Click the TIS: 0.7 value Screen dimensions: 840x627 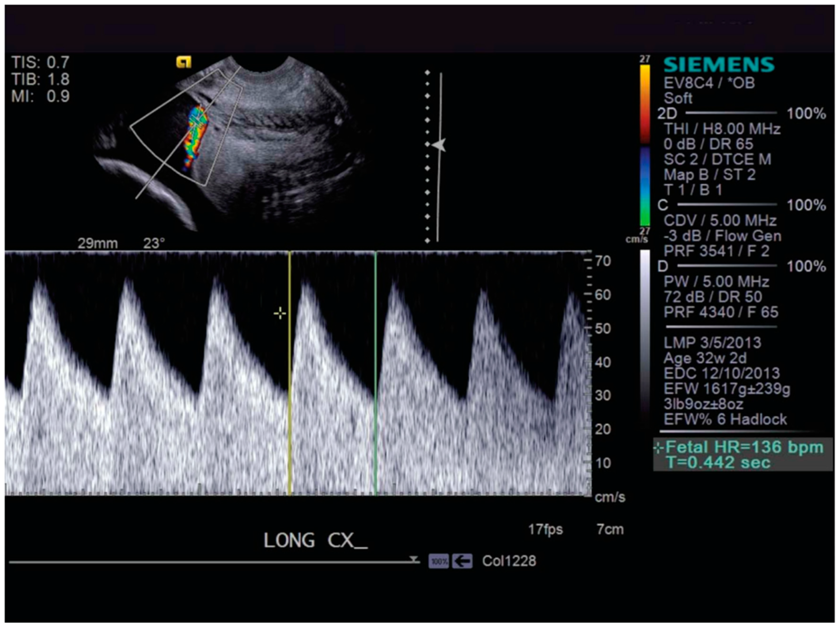click(x=40, y=62)
